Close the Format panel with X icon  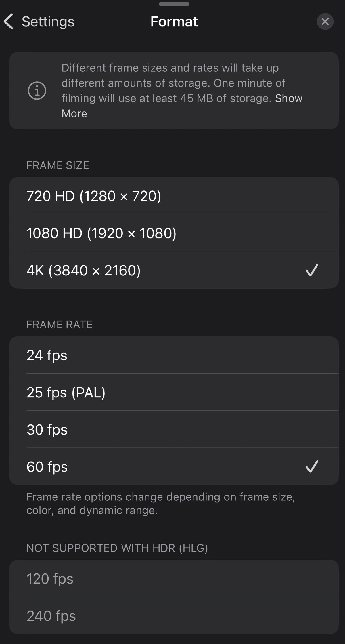point(325,22)
